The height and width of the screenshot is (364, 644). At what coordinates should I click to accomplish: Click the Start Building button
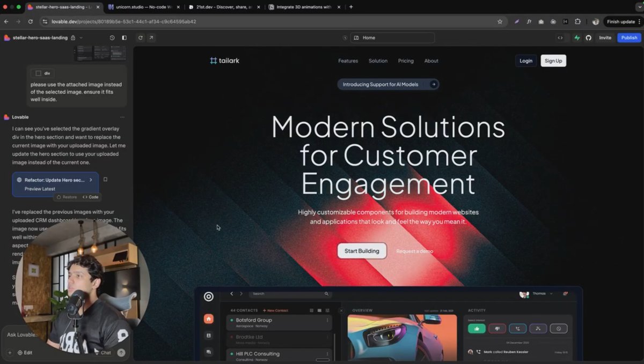click(362, 251)
